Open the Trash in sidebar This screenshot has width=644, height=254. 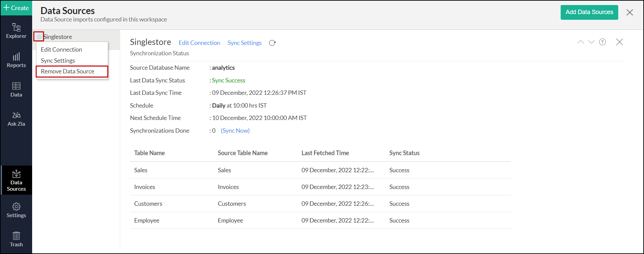coord(16,239)
